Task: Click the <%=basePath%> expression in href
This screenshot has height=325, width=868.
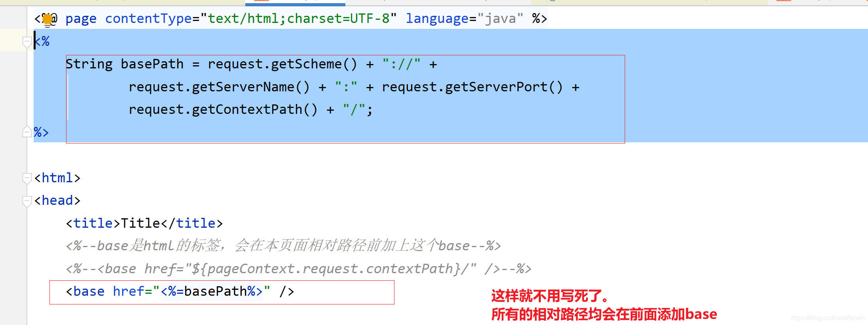Action: (x=212, y=291)
